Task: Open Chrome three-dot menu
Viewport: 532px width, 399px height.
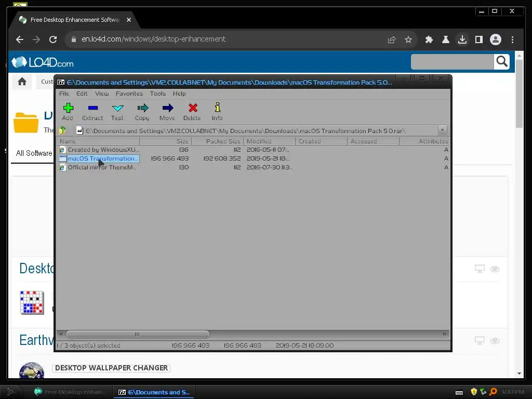Action: [512, 39]
